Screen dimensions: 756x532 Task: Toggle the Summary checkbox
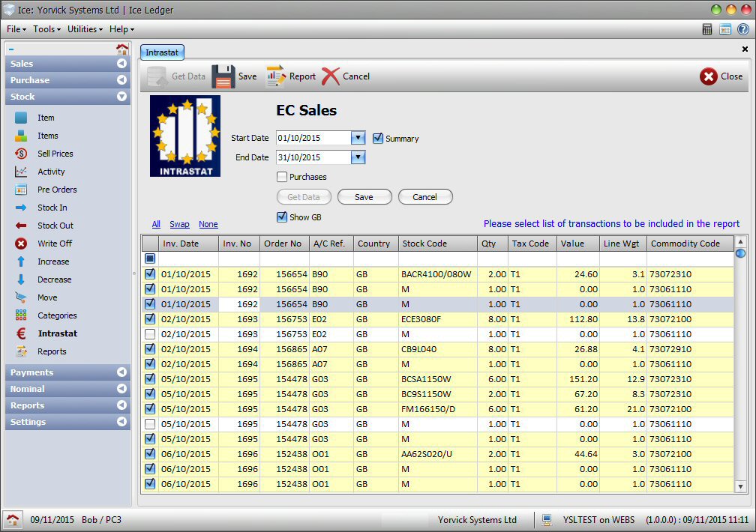pos(378,139)
